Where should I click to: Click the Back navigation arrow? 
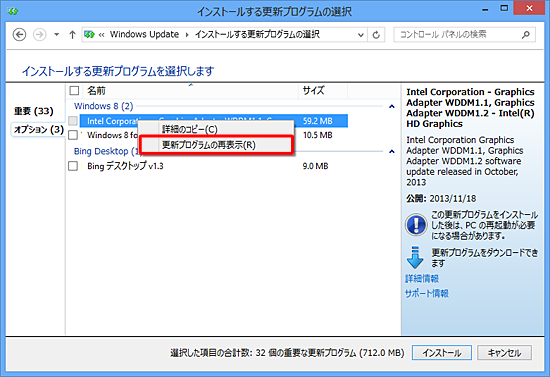19,35
